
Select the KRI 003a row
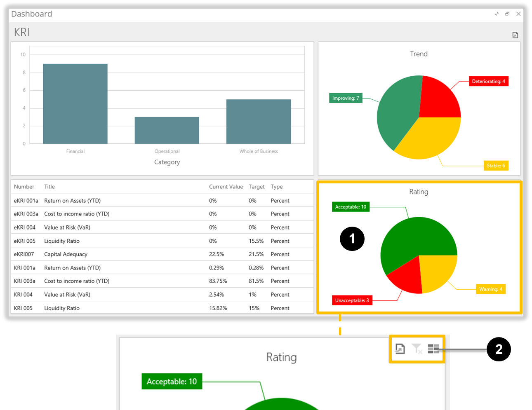(162, 281)
